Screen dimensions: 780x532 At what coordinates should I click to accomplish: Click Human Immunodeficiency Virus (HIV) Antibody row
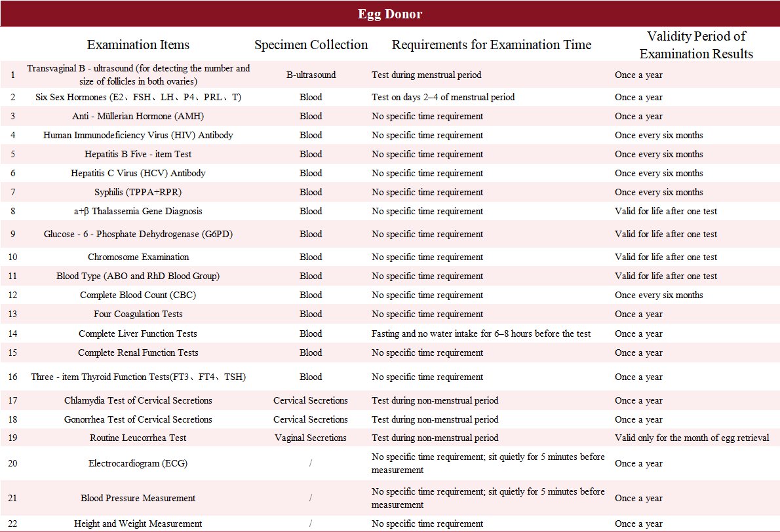coord(138,135)
